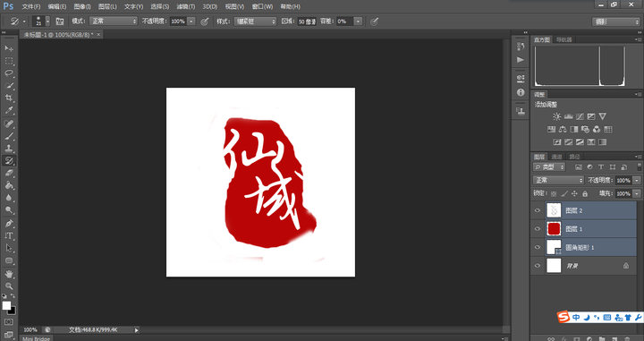Open the 滤镜(T) menu
644x341 pixels.
point(186,6)
